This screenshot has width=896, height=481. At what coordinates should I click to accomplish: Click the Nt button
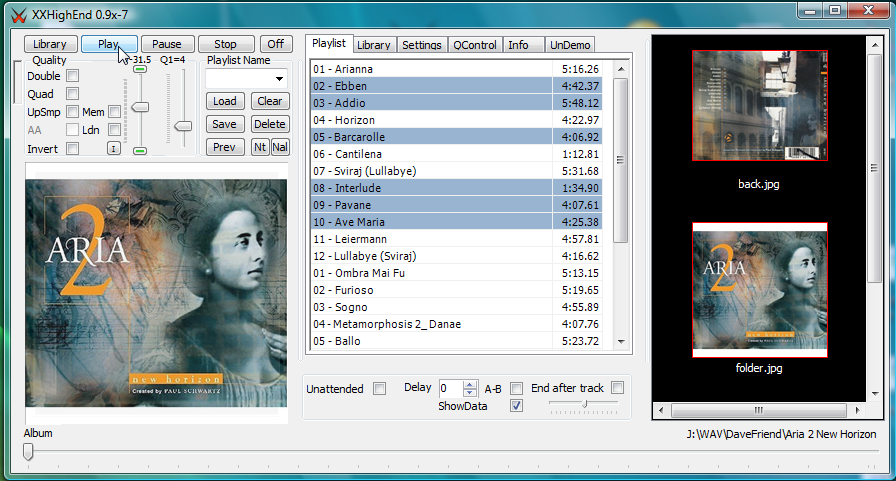click(x=260, y=147)
